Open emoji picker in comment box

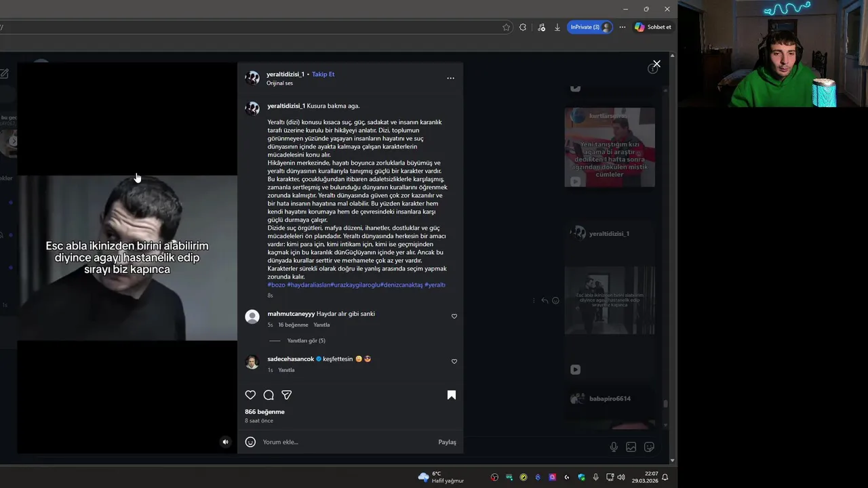coord(250,442)
